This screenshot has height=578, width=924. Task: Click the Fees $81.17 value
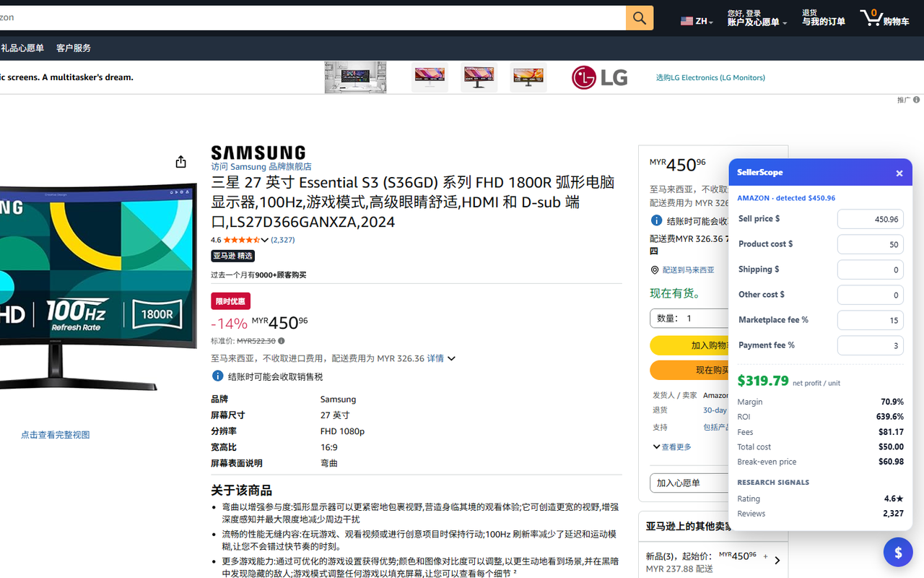tap(891, 432)
